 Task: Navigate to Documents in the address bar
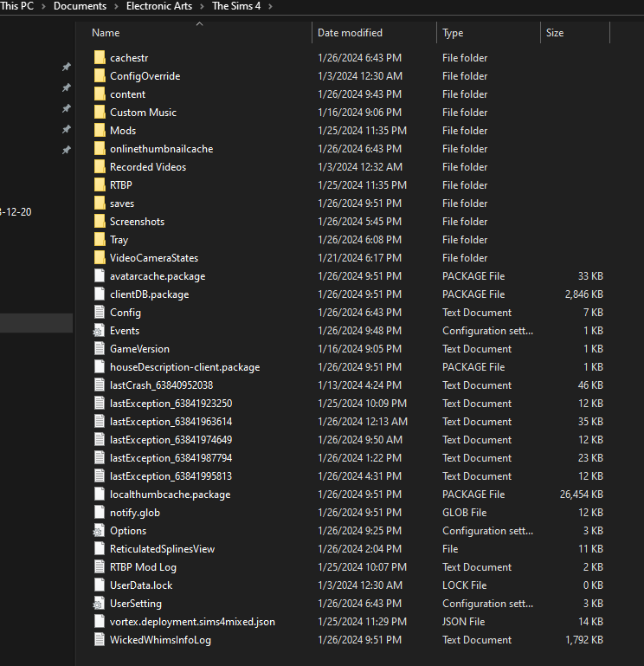[x=80, y=6]
